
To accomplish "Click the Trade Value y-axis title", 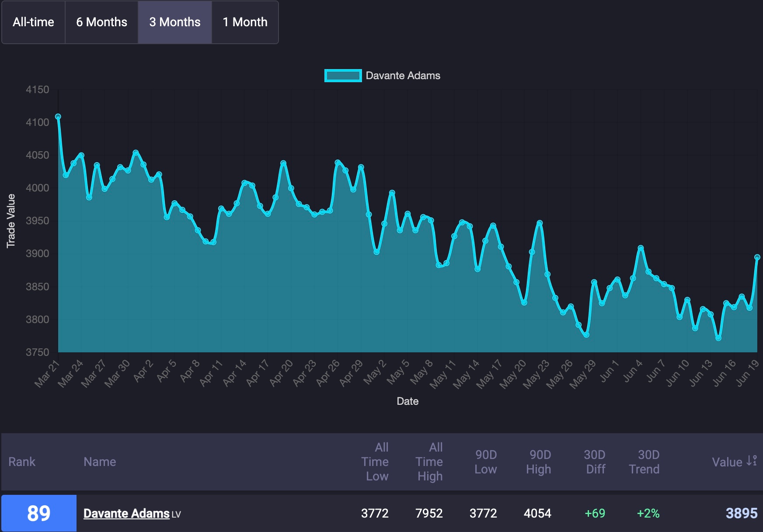I will (11, 221).
